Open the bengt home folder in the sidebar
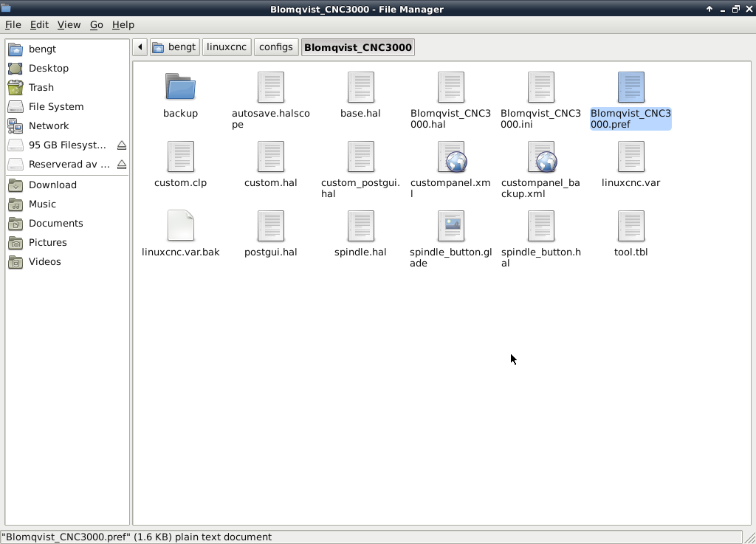This screenshot has width=756, height=544. point(67,49)
